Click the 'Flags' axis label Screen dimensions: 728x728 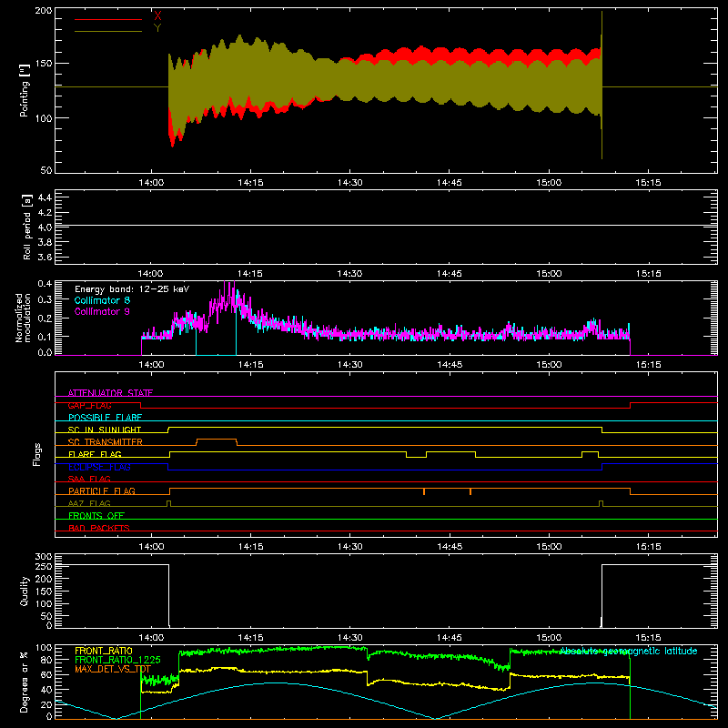[x=36, y=454]
